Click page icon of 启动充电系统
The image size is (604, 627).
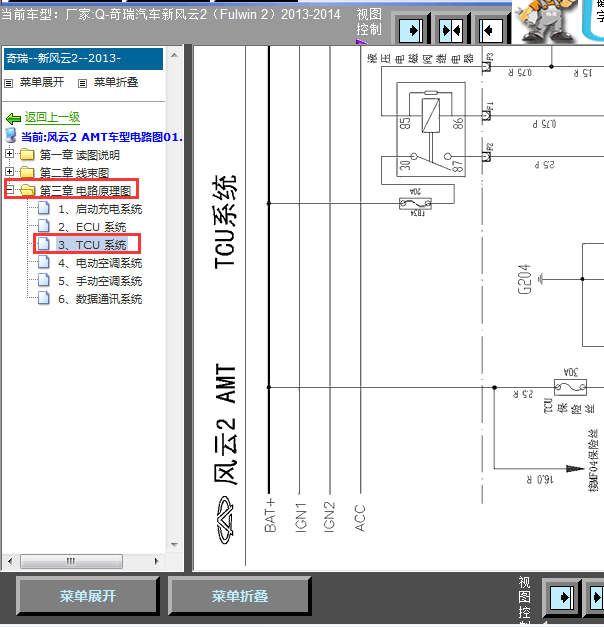coord(44,208)
